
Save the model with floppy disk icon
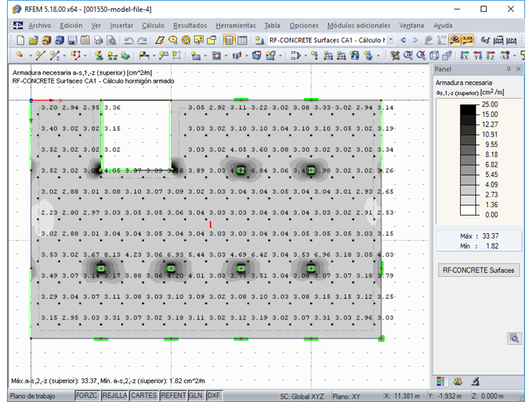coord(72,41)
